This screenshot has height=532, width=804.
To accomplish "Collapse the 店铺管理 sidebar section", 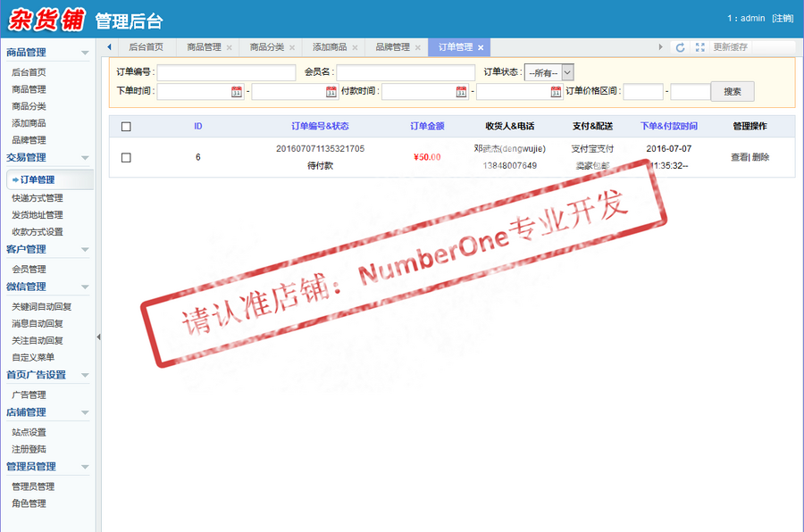I will tap(87, 412).
